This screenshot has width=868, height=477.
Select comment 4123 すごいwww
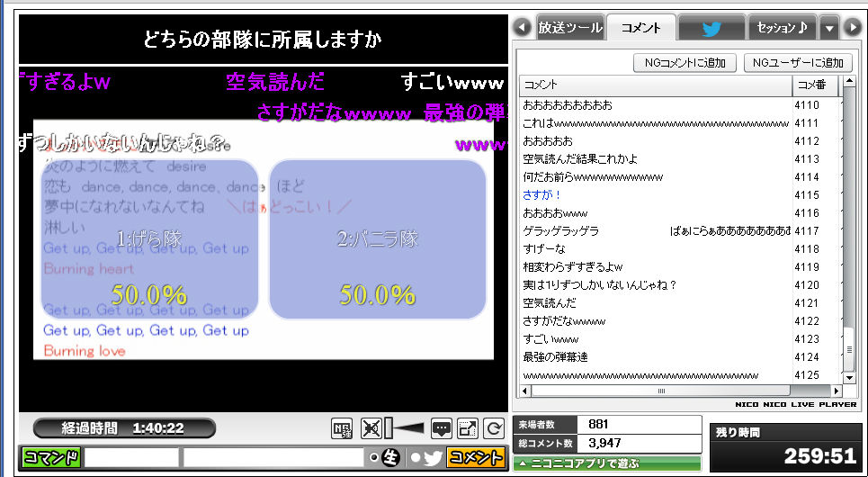(680, 339)
